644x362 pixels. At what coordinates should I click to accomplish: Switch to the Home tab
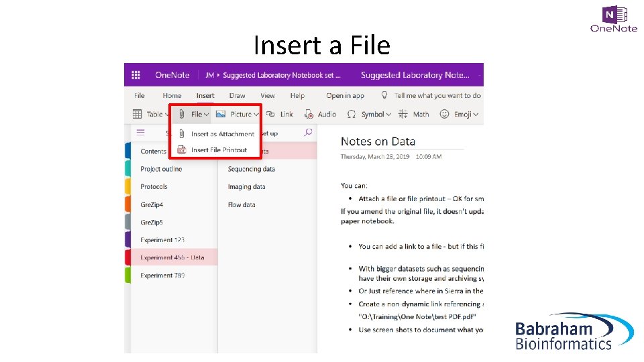click(x=172, y=96)
